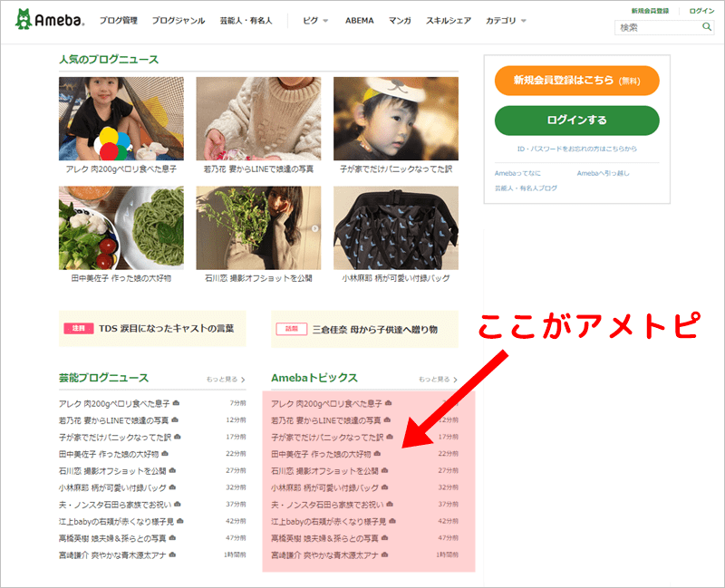Open the 話題 三倉佳奈 母から子供達へ贈り物 banner
This screenshot has height=588, width=725.
(x=364, y=329)
